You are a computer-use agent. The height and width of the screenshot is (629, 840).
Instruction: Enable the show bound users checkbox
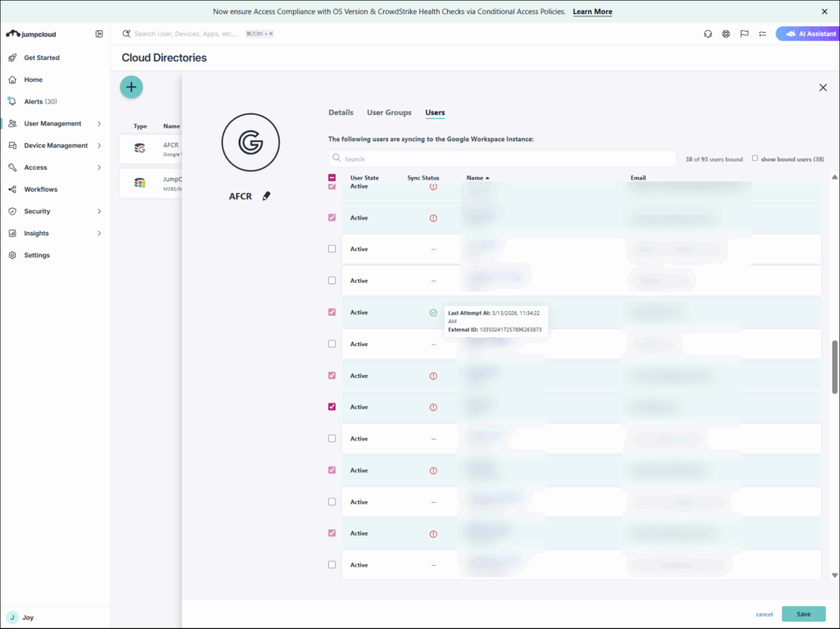756,158
